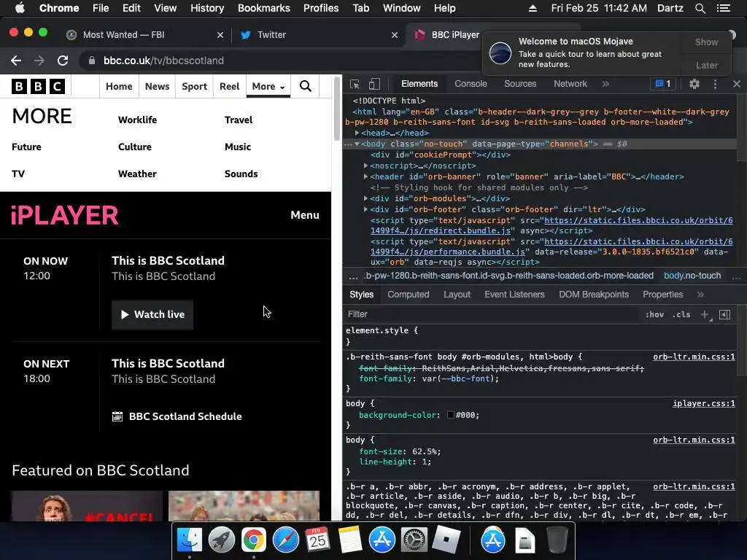Go to BBC Home link

[x=119, y=87]
